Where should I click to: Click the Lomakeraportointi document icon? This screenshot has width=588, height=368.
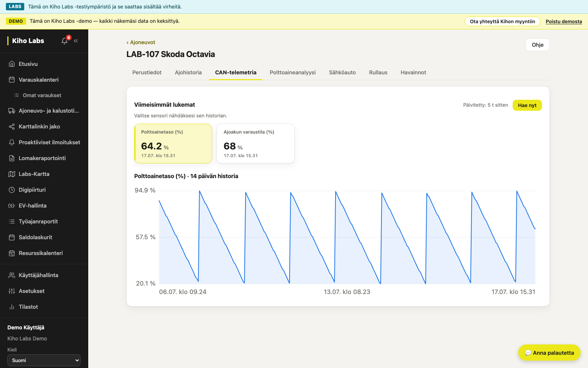(12, 158)
